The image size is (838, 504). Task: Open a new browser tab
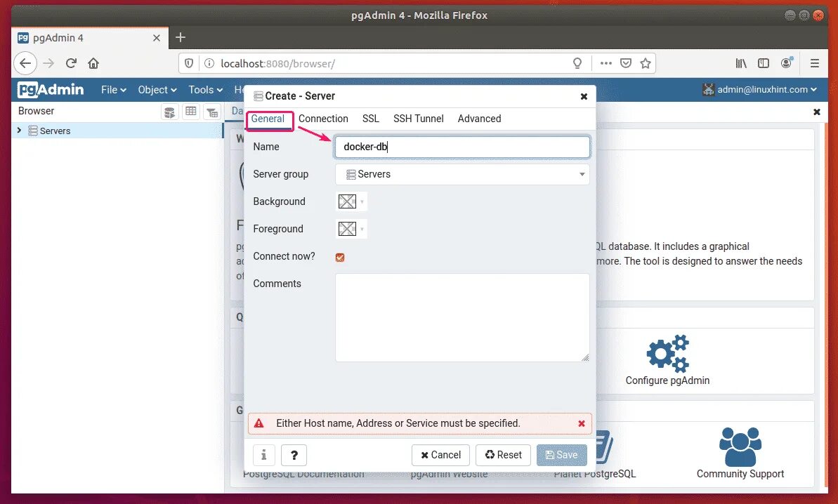(181, 37)
